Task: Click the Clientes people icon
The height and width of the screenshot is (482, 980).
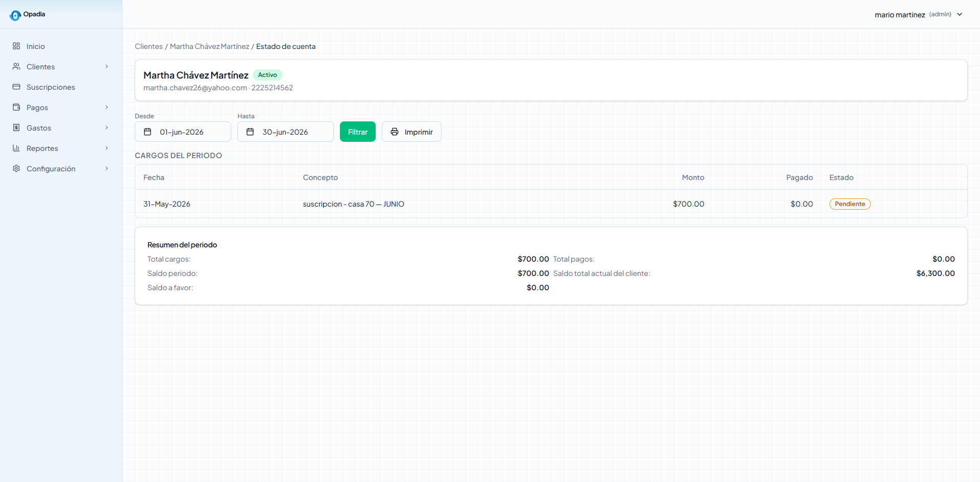Action: point(16,66)
